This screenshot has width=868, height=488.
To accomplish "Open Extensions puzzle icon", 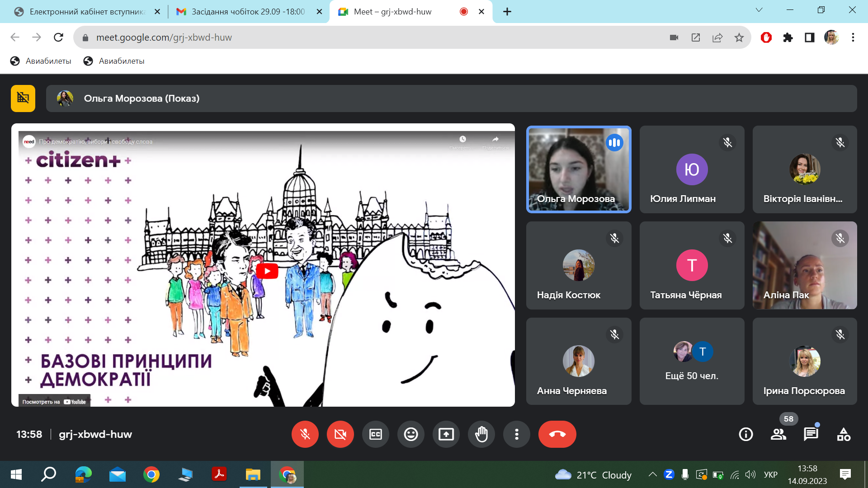I will pos(788,38).
